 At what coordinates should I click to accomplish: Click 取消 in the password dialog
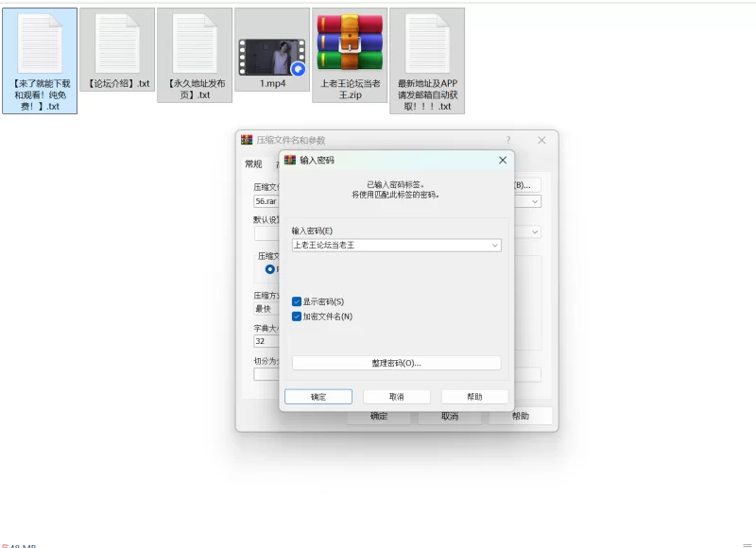point(396,397)
